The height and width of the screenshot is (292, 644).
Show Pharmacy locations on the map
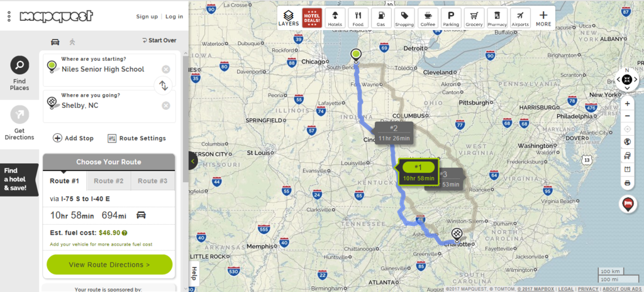497,18
